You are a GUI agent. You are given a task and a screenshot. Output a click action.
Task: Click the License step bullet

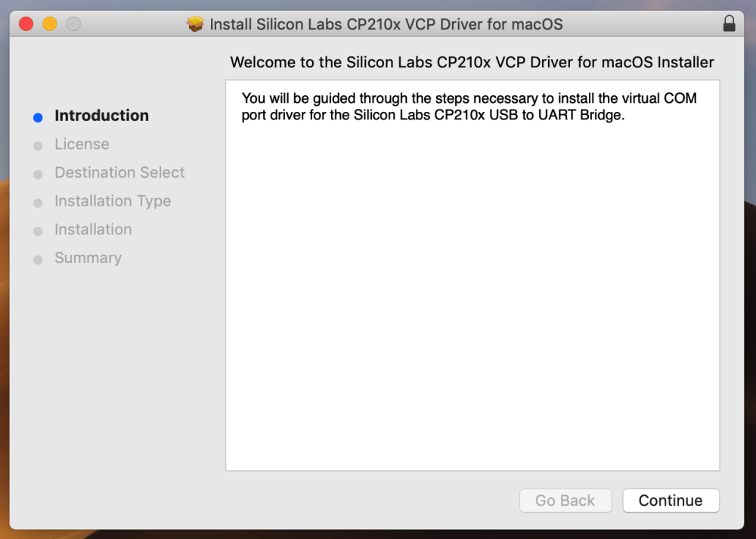[x=38, y=146]
